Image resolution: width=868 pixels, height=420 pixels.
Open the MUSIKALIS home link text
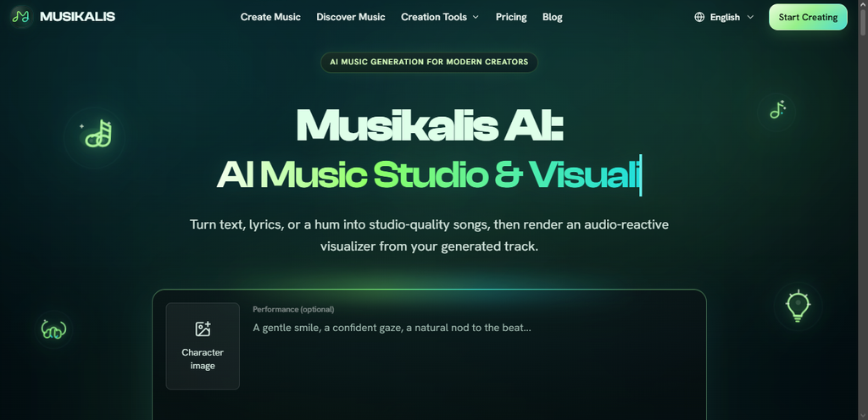tap(77, 17)
